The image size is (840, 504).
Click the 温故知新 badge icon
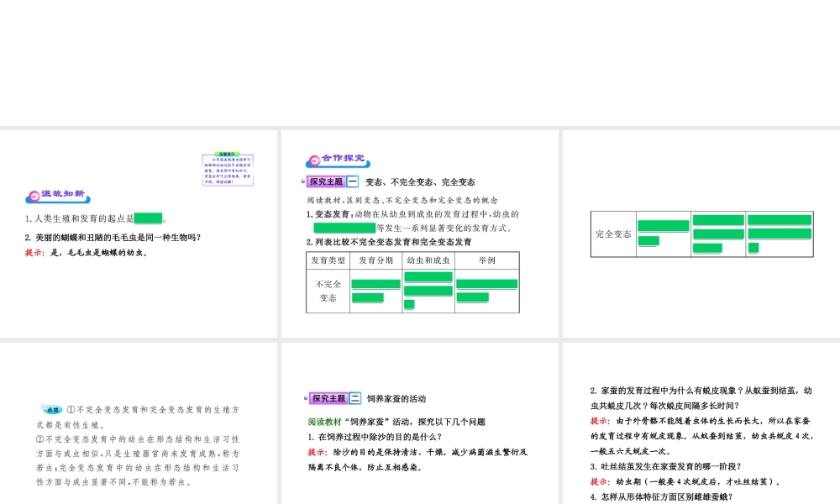(x=58, y=196)
